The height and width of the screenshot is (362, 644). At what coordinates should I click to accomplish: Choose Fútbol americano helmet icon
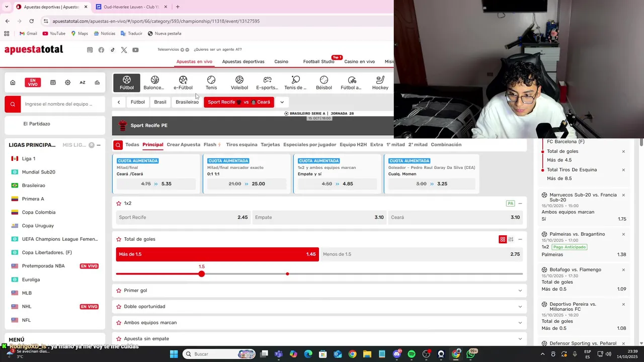tap(352, 83)
